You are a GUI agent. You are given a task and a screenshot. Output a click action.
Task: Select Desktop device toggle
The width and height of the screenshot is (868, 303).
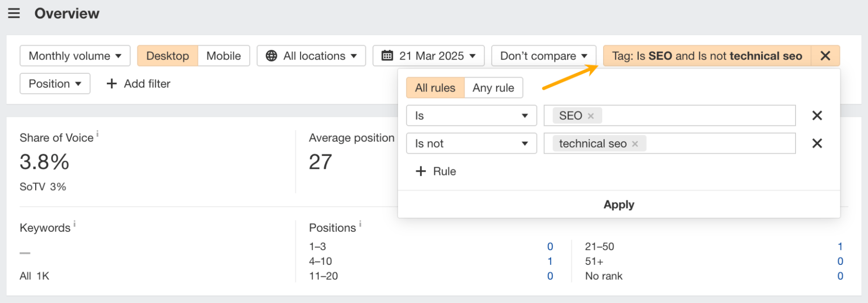(x=168, y=56)
